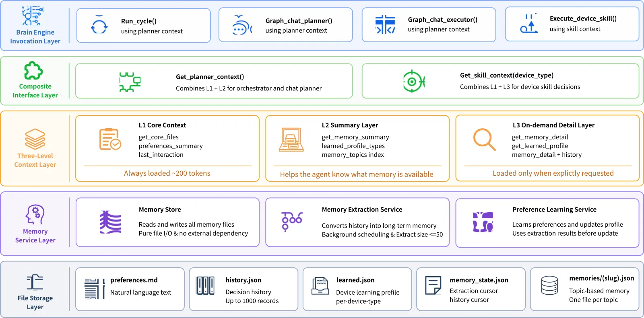Select the Preference Learning Service icon
This screenshot has height=318, width=644.
(x=483, y=222)
